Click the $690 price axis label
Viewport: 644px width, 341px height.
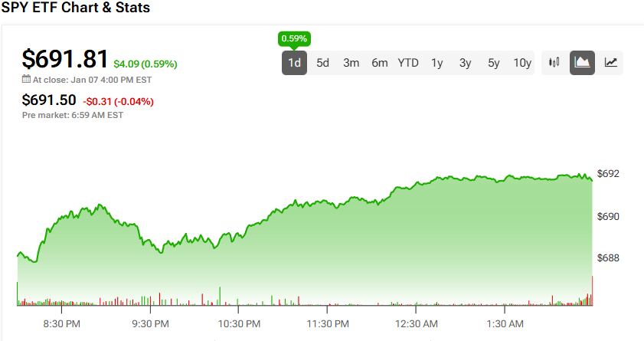610,217
